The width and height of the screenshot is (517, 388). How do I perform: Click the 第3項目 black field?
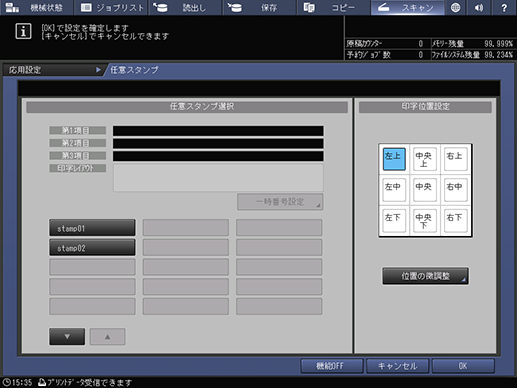pos(218,156)
